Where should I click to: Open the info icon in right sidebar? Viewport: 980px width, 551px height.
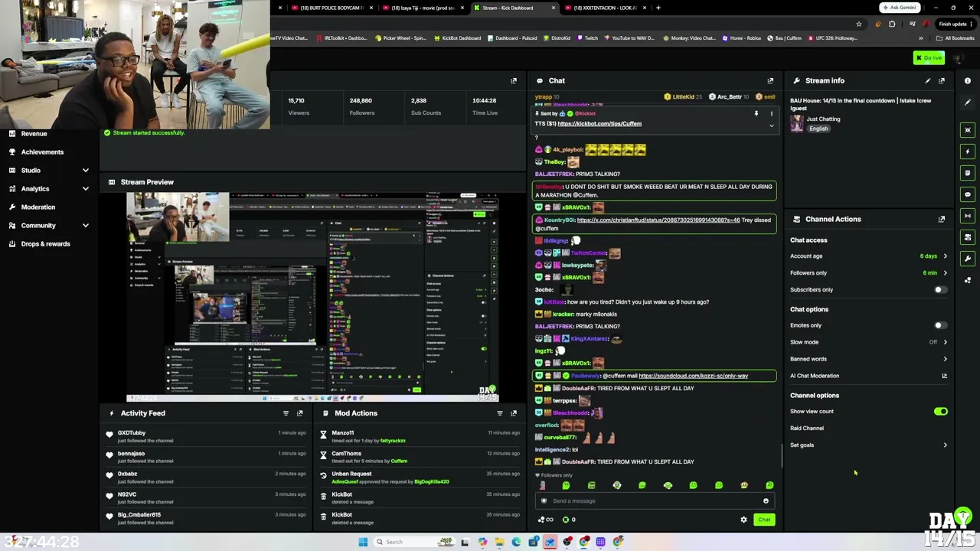point(968,80)
